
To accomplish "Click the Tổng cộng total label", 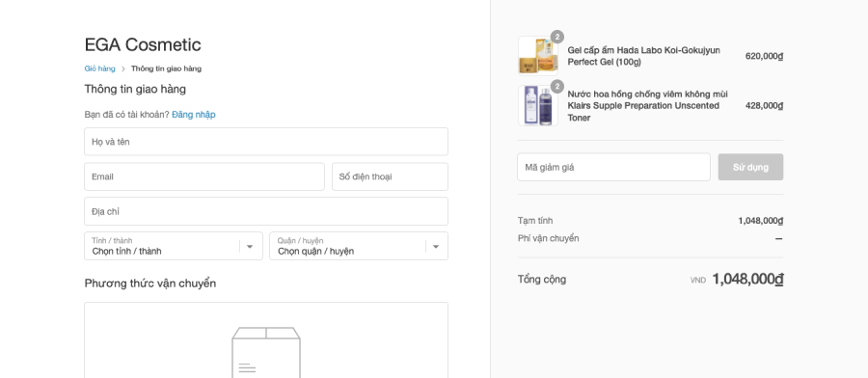I will tap(541, 280).
